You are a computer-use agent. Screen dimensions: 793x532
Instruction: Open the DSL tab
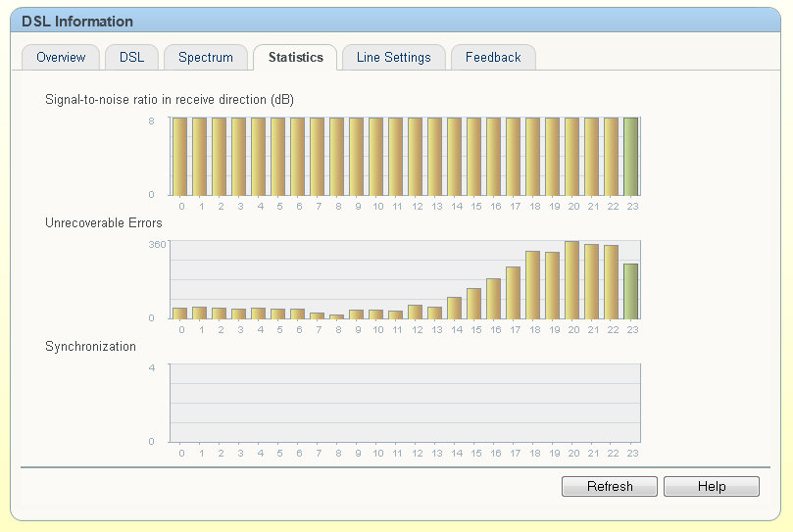(x=131, y=58)
